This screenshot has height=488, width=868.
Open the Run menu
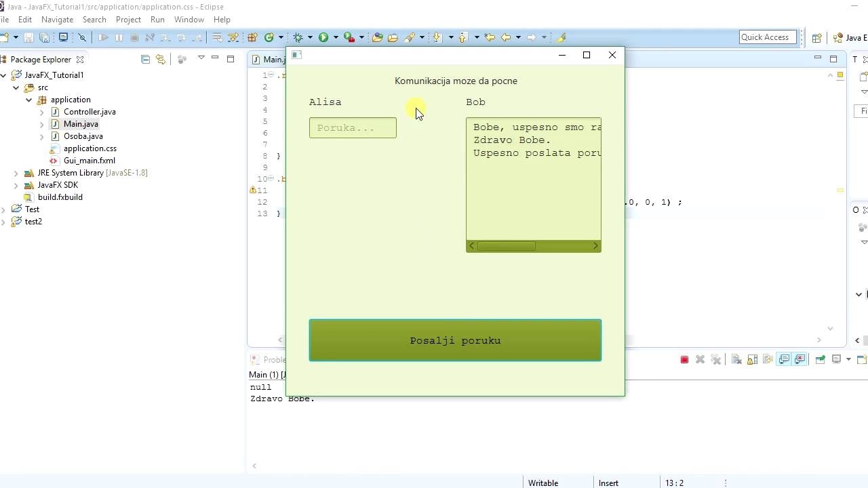point(157,20)
